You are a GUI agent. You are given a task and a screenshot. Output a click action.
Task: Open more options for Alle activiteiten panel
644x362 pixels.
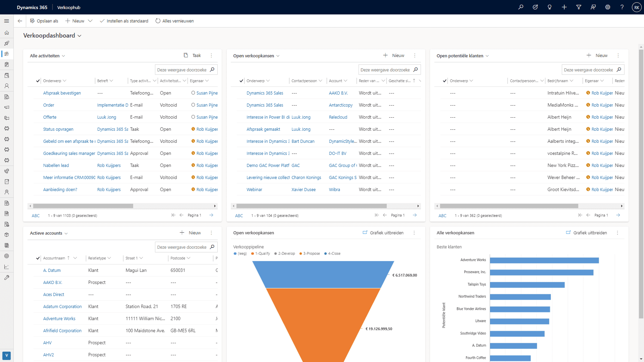tap(211, 56)
